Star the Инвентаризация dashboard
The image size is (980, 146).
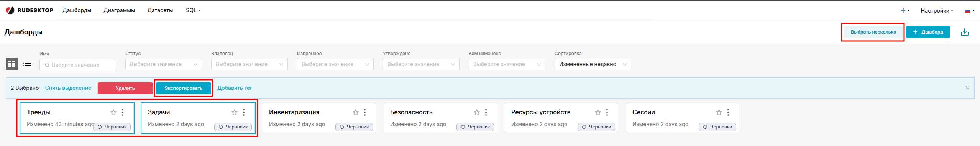tap(356, 112)
